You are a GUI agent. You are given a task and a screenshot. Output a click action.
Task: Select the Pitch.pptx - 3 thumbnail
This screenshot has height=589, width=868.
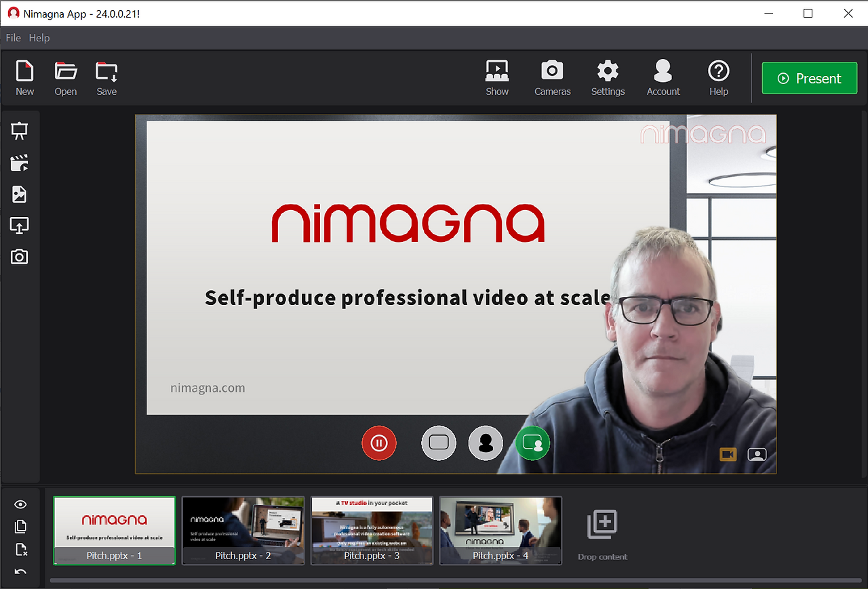(372, 531)
